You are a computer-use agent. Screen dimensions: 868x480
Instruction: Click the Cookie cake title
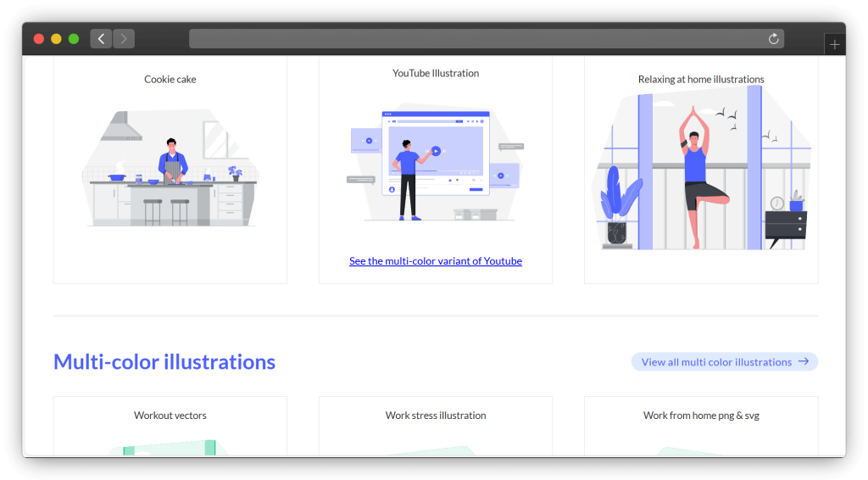[x=170, y=80]
